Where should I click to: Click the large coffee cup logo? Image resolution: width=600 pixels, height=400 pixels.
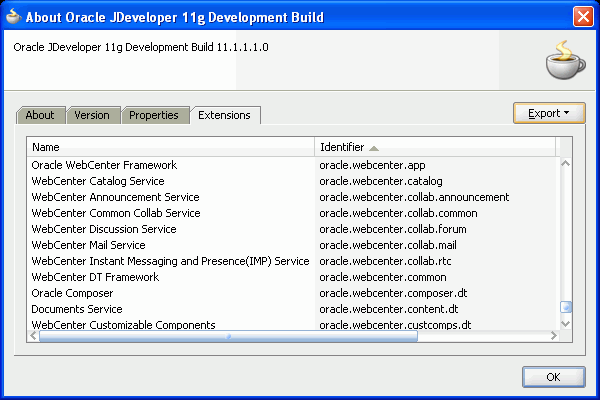point(565,60)
